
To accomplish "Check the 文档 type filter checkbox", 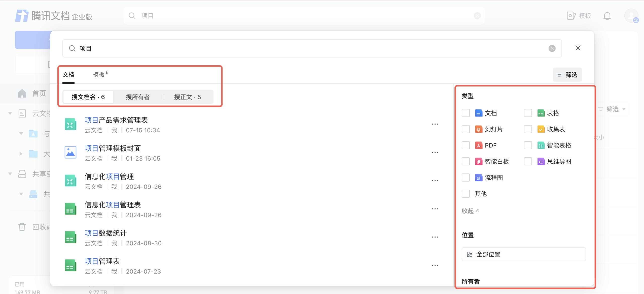I will pos(466,113).
